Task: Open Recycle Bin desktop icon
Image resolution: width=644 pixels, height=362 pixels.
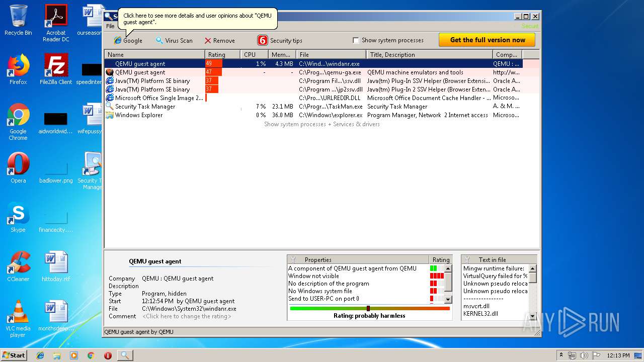Action: click(x=18, y=20)
